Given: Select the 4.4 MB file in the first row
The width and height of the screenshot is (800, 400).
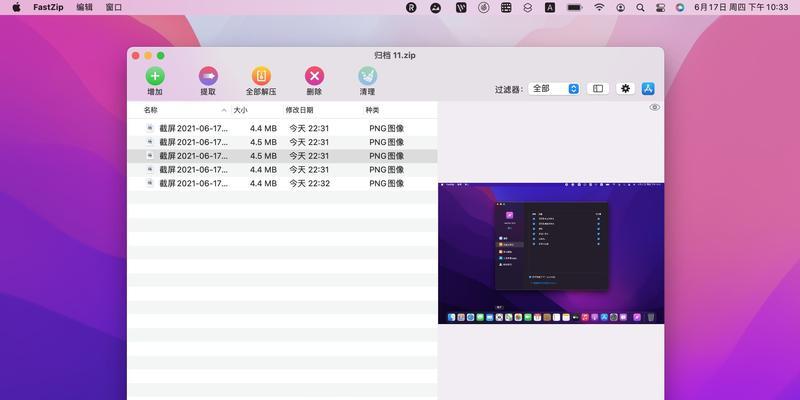Looking at the screenshot, I should point(282,129).
